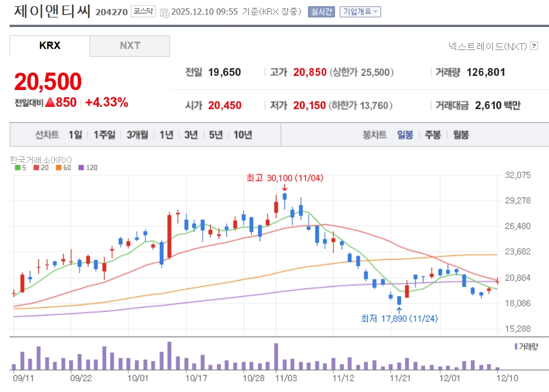
Task: Click the orange 60-day moving average swatch
Action: pos(59,168)
